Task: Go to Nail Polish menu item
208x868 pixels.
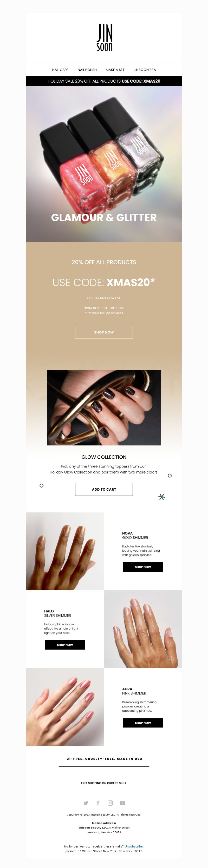Action: tap(87, 70)
